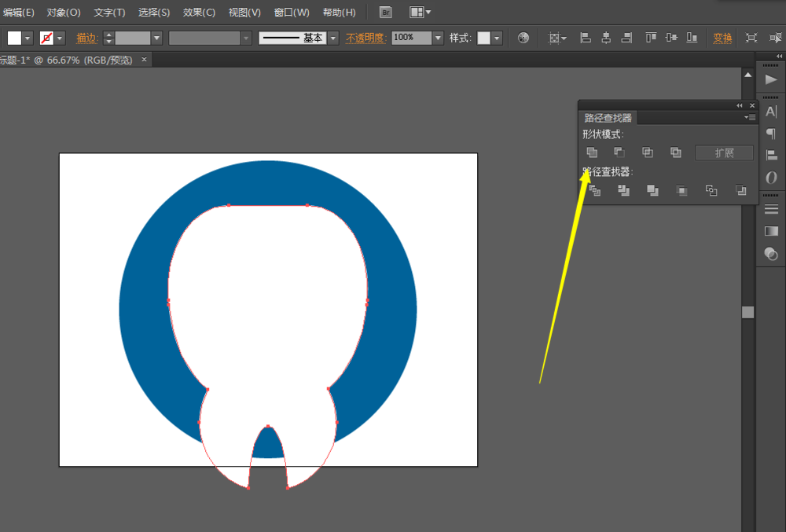Image resolution: width=786 pixels, height=532 pixels.
Task: Click the Outline pathfinder icon
Action: click(x=711, y=190)
